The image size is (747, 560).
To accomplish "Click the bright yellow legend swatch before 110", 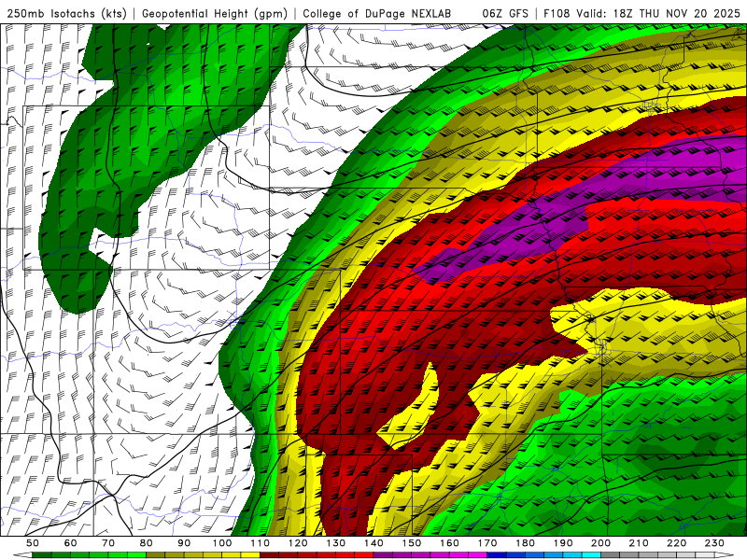I will click(250, 555).
